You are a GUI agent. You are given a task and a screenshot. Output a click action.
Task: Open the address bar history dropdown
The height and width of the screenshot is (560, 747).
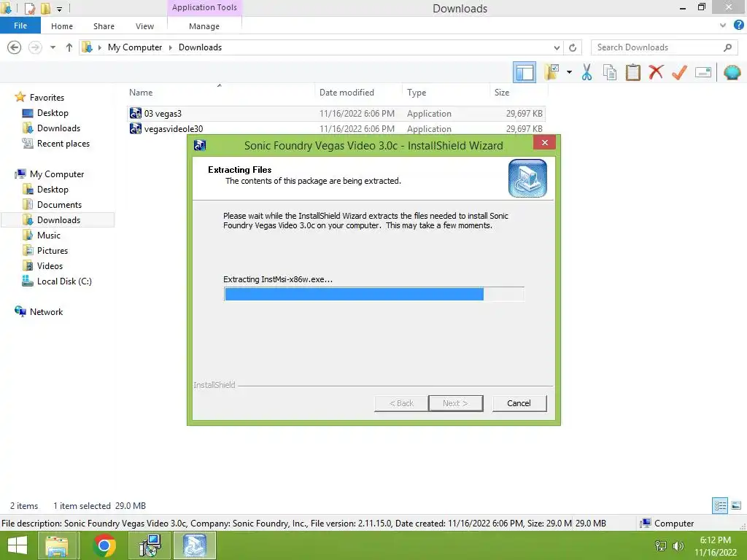[557, 47]
